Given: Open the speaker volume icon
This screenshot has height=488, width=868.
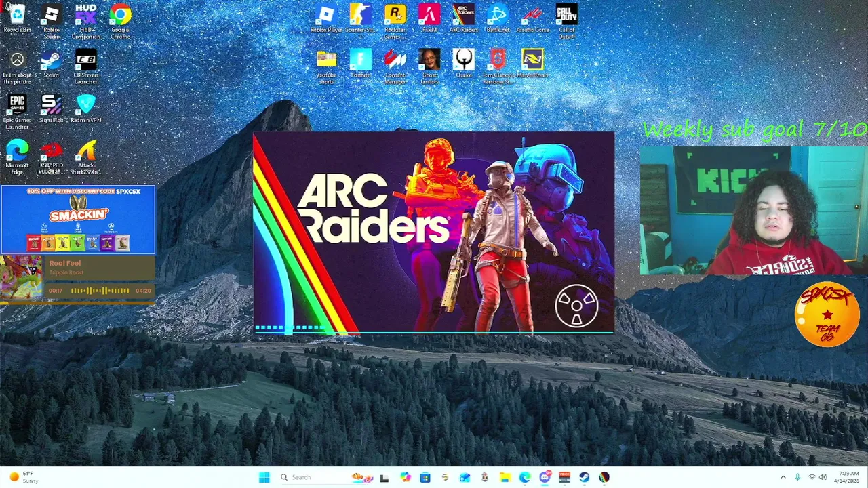Looking at the screenshot, I should coord(823,477).
